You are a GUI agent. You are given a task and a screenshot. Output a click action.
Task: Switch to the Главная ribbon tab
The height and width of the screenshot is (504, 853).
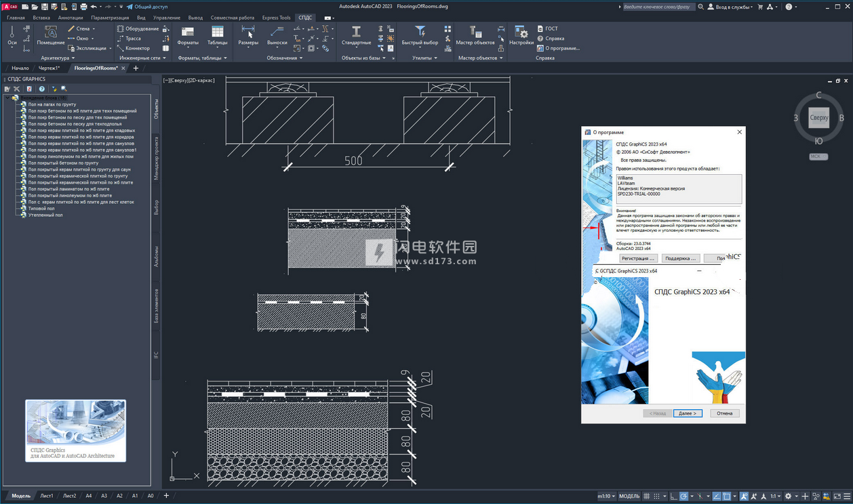16,18
